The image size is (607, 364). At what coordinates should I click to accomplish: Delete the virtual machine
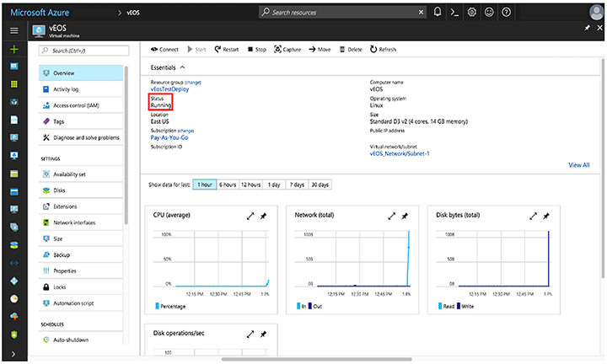(351, 50)
